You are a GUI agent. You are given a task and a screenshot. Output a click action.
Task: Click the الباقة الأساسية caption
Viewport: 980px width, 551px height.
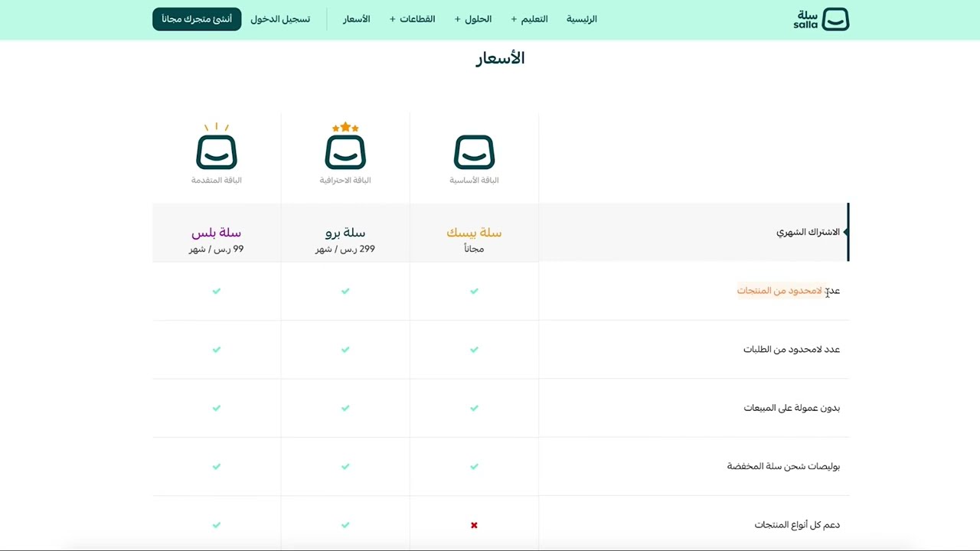(474, 181)
